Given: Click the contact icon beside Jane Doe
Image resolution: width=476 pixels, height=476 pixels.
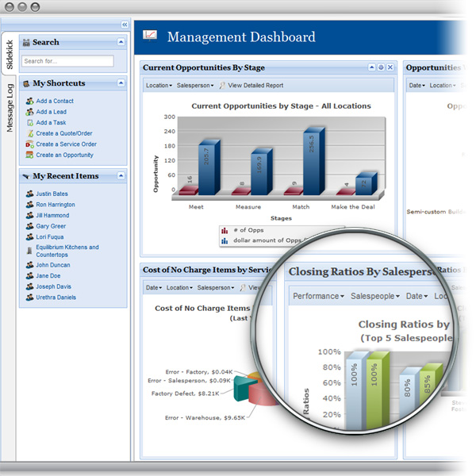Looking at the screenshot, I should pos(29,276).
